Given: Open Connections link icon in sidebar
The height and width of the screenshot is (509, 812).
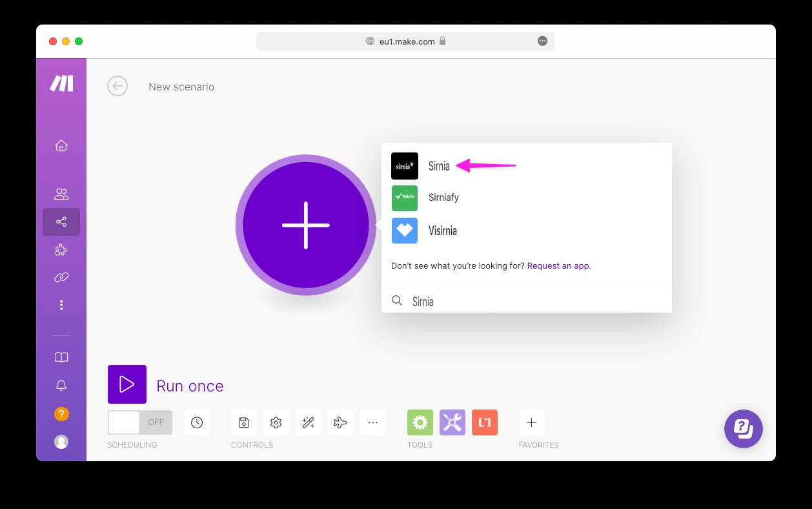Looking at the screenshot, I should 61,277.
